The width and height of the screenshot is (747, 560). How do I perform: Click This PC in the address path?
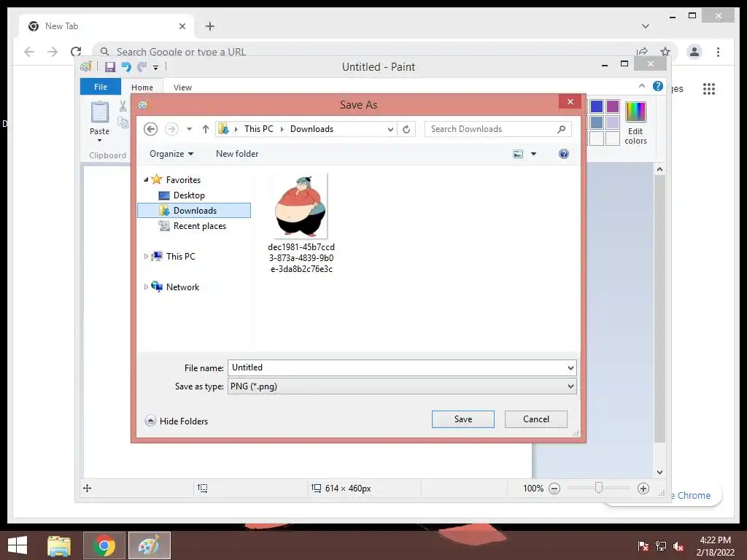(x=259, y=129)
